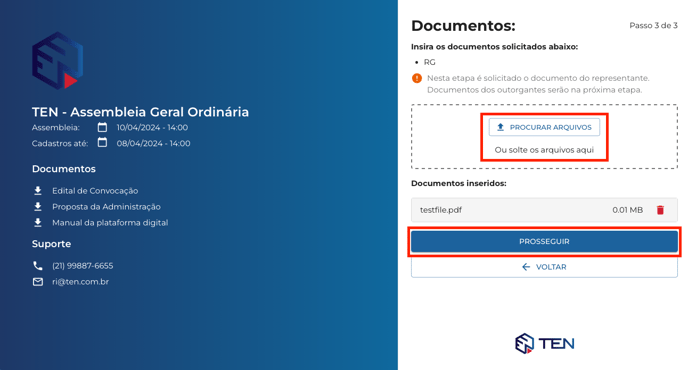
Task: Click download icon for Proposta da Administração
Action: tap(38, 206)
